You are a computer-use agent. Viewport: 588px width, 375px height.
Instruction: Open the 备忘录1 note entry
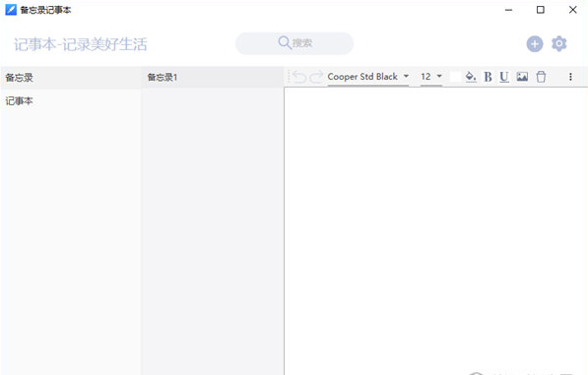(x=212, y=77)
